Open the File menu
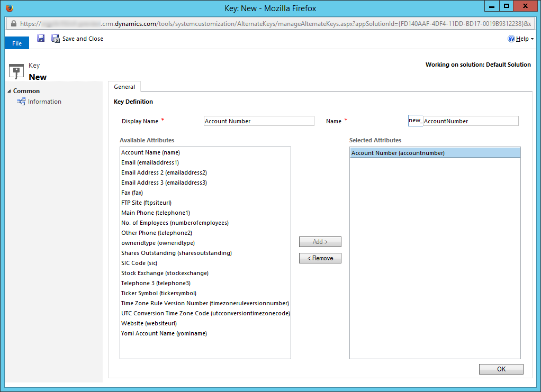 click(x=16, y=43)
